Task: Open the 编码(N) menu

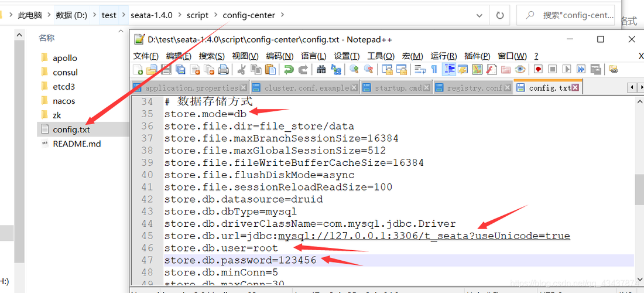Action: 280,56
